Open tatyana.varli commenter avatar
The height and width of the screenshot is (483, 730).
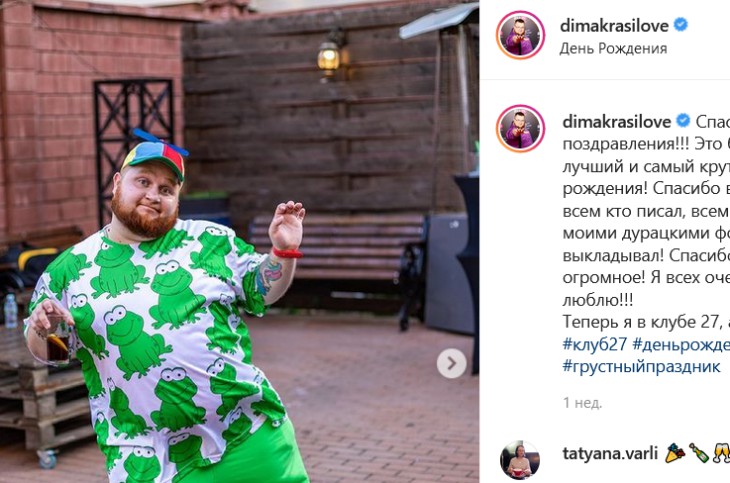click(520, 459)
